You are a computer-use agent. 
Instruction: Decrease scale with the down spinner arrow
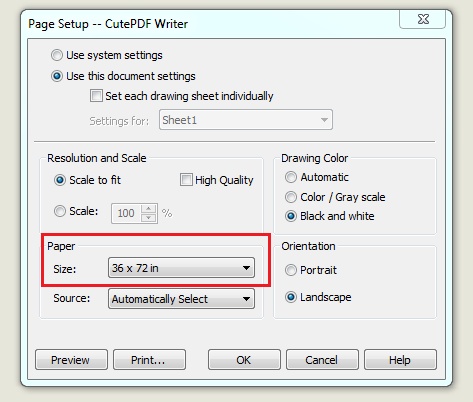tap(149, 218)
